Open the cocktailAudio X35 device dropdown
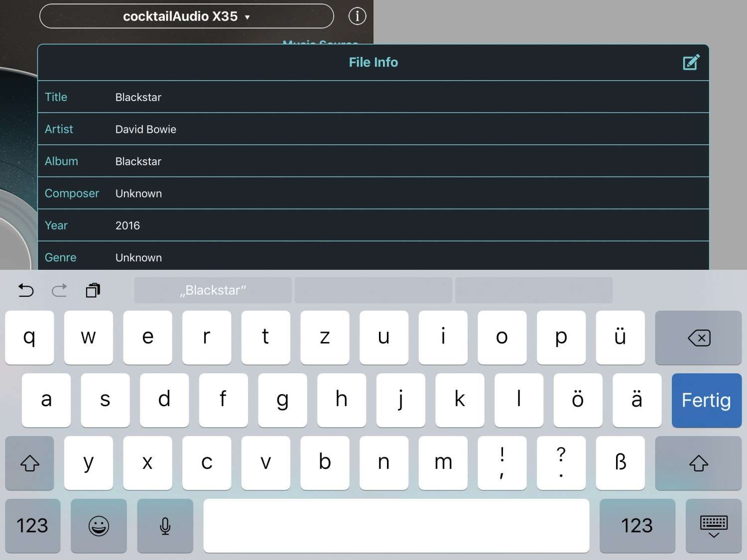This screenshot has height=560, width=747. (186, 16)
